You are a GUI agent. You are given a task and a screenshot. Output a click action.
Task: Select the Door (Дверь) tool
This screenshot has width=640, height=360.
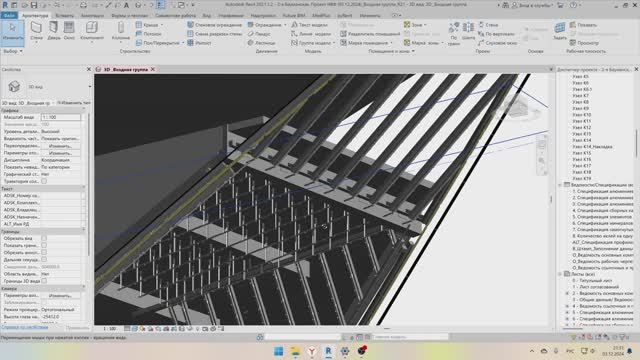tap(53, 31)
